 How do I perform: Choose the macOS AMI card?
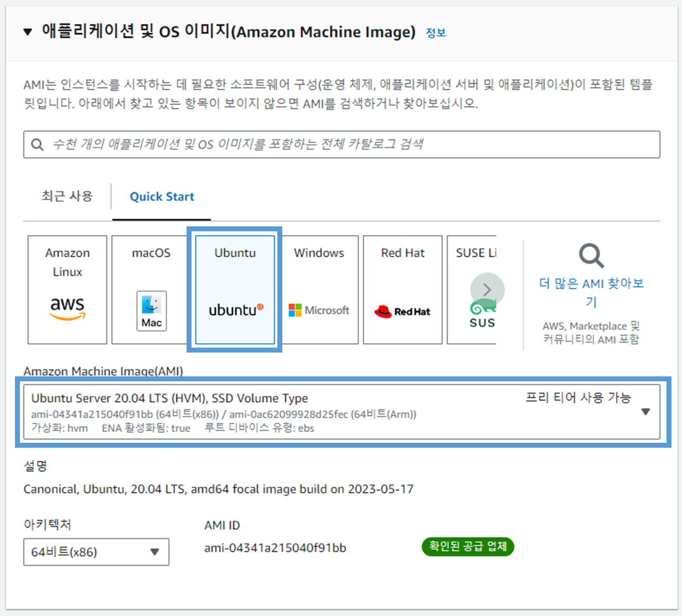click(x=151, y=289)
